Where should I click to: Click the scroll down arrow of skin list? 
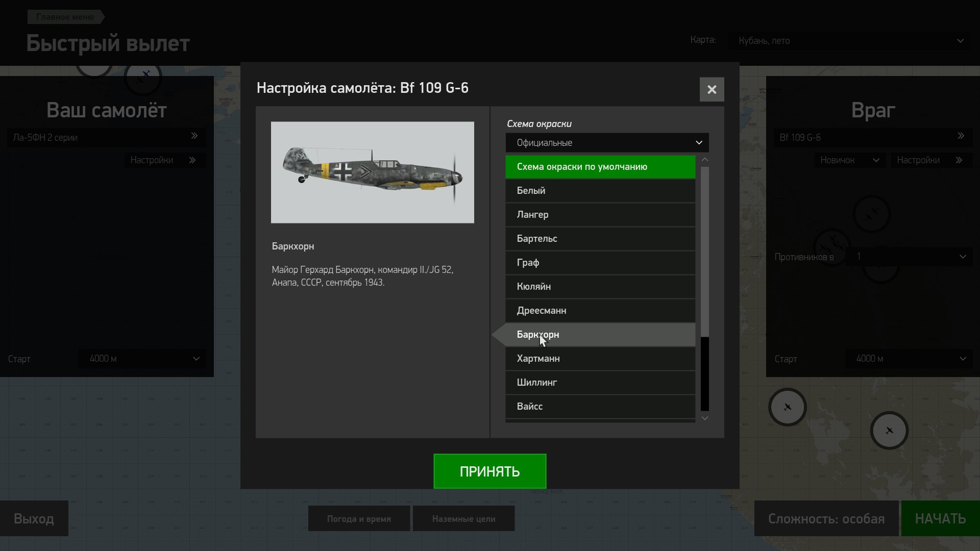point(705,418)
